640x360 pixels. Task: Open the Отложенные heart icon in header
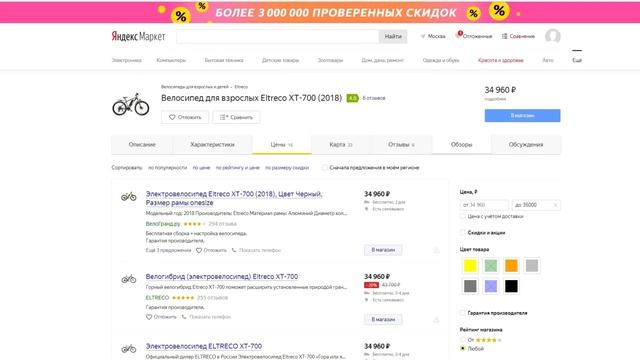coord(458,35)
